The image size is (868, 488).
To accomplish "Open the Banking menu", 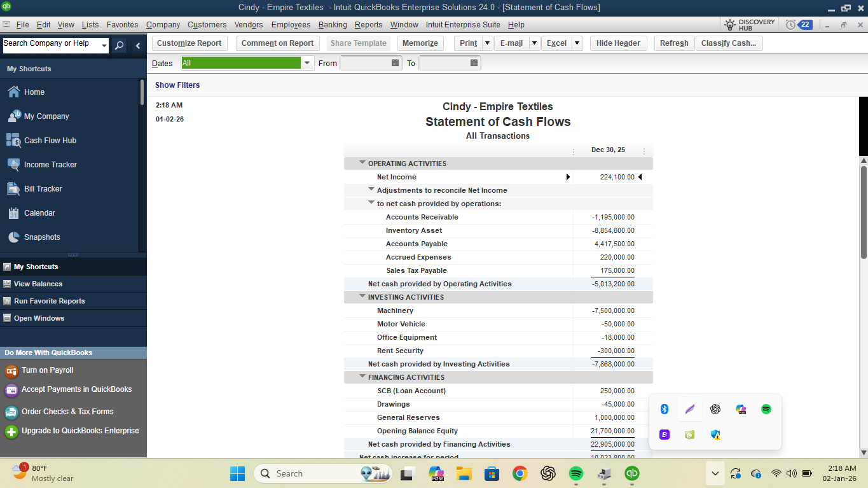I will tap(333, 25).
